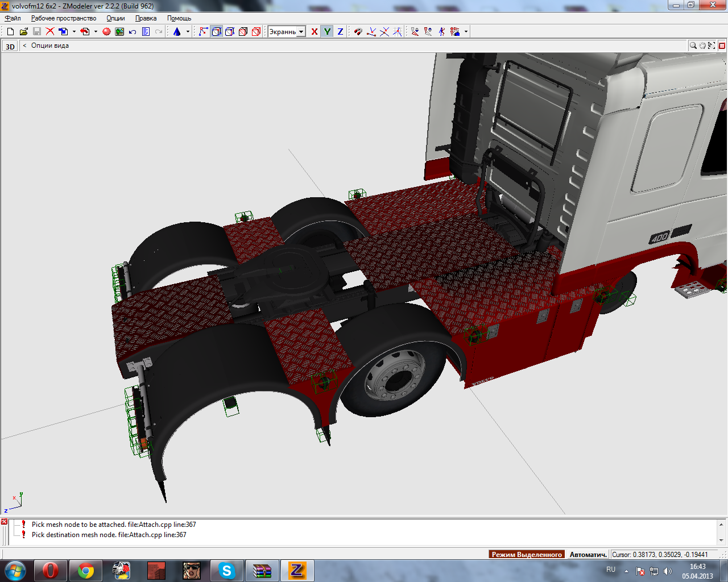Open the Рабочее пространство menu

(x=64, y=18)
